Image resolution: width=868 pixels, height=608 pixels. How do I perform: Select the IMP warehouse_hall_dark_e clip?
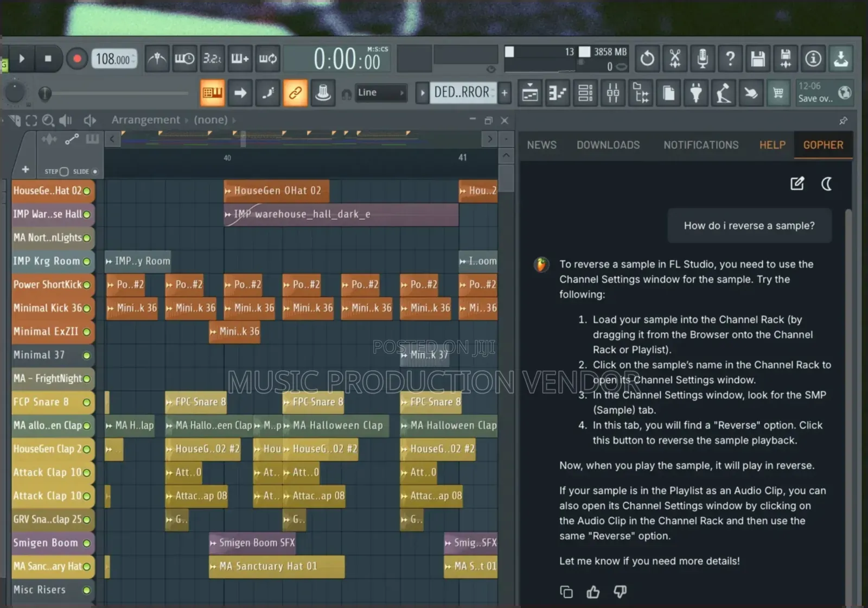pyautogui.click(x=341, y=214)
